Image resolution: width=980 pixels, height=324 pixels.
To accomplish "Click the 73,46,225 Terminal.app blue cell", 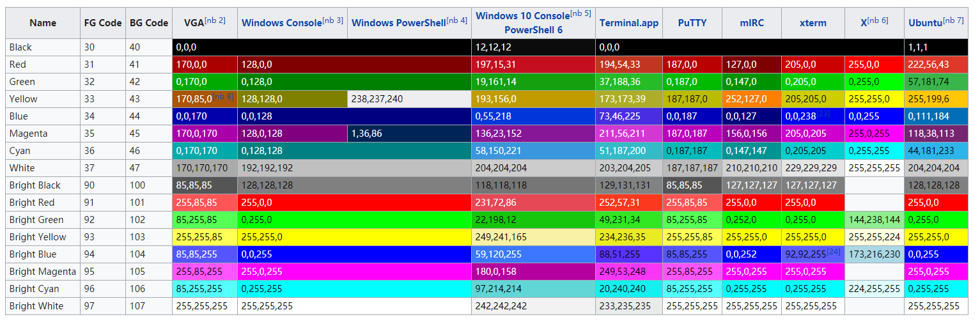I will [629, 116].
